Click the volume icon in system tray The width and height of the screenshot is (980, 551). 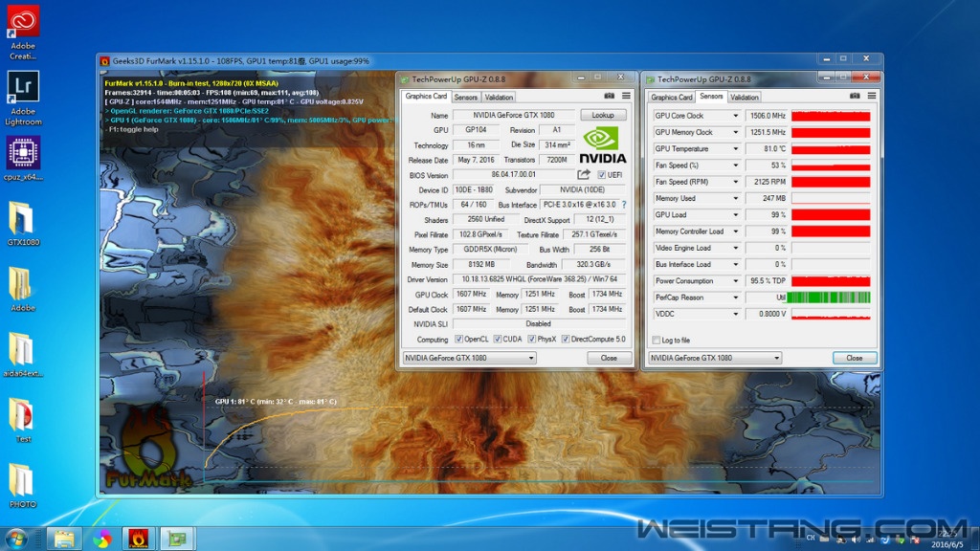pos(856,539)
